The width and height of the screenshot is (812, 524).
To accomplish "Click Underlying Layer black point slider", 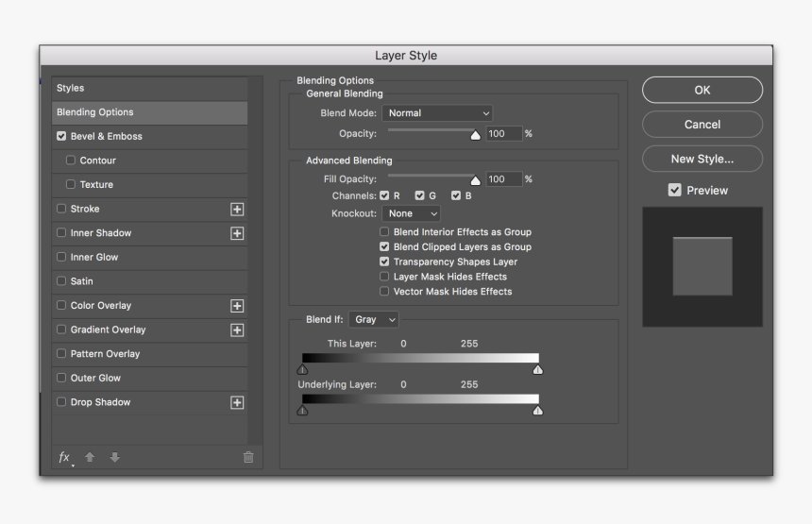I will pyautogui.click(x=302, y=410).
